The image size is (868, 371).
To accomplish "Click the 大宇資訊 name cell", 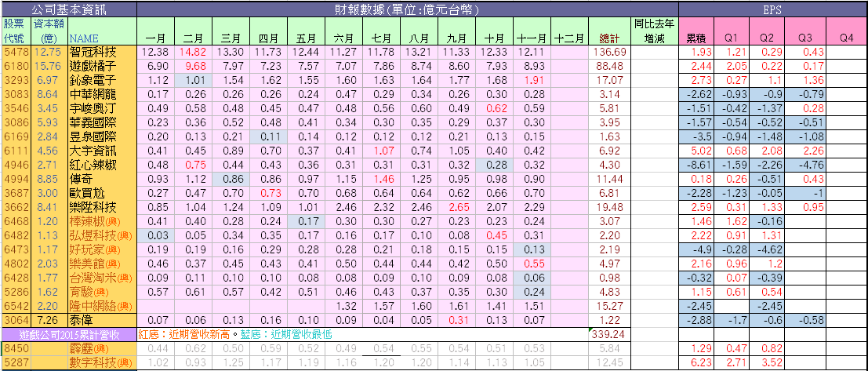I will (x=102, y=150).
